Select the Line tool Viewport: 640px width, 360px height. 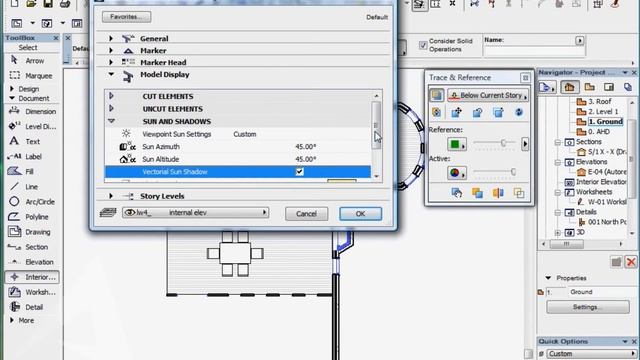coord(32,187)
